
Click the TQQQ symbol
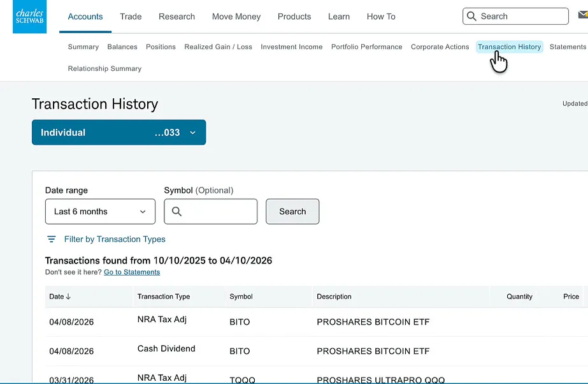tap(242, 380)
